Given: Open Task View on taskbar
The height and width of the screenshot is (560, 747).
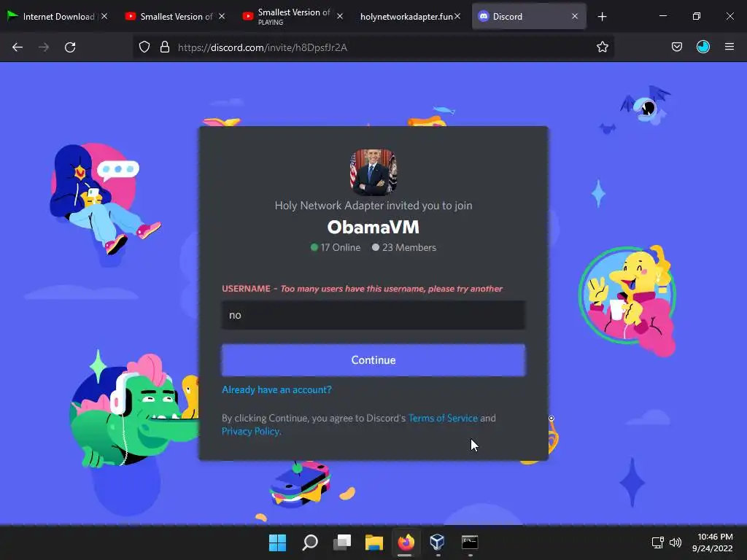Looking at the screenshot, I should tap(342, 542).
